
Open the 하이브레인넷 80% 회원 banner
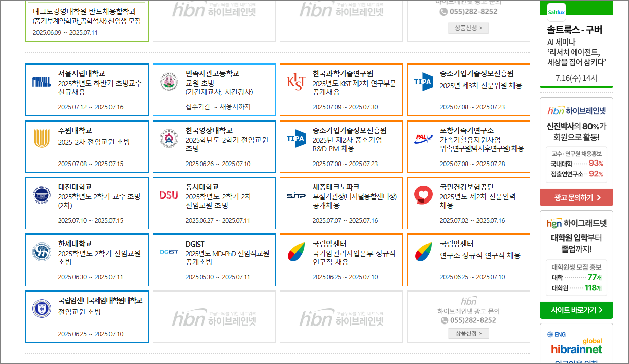(576, 151)
